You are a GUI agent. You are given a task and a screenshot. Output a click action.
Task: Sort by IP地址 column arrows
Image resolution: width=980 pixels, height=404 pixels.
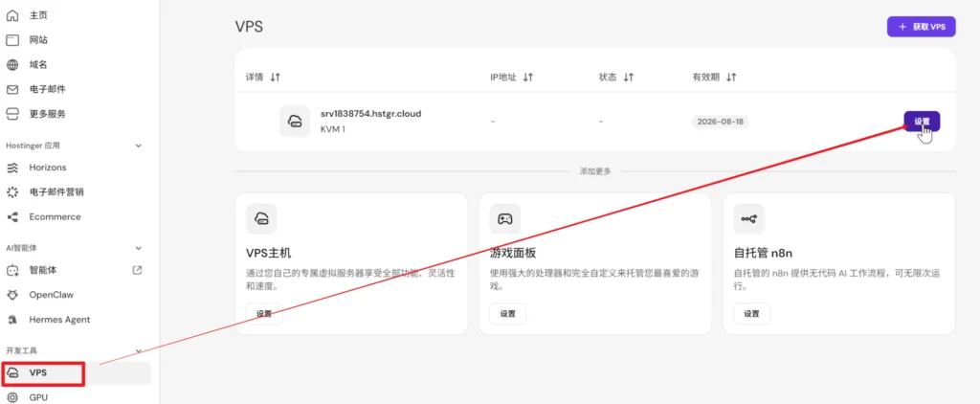pos(527,78)
